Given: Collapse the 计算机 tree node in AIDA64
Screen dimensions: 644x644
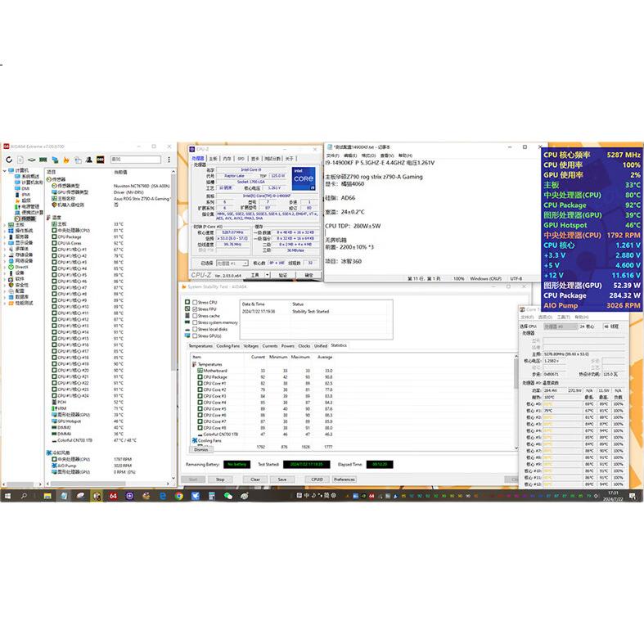Looking at the screenshot, I should click(x=5, y=170).
